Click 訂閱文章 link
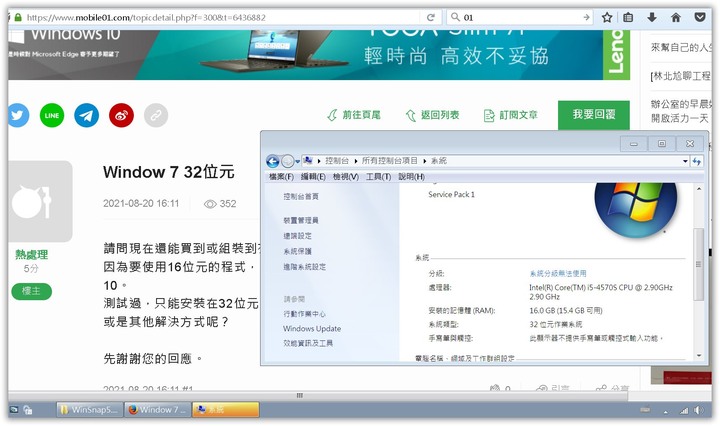Image resolution: width=720 pixels, height=426 pixels. pyautogui.click(x=511, y=115)
